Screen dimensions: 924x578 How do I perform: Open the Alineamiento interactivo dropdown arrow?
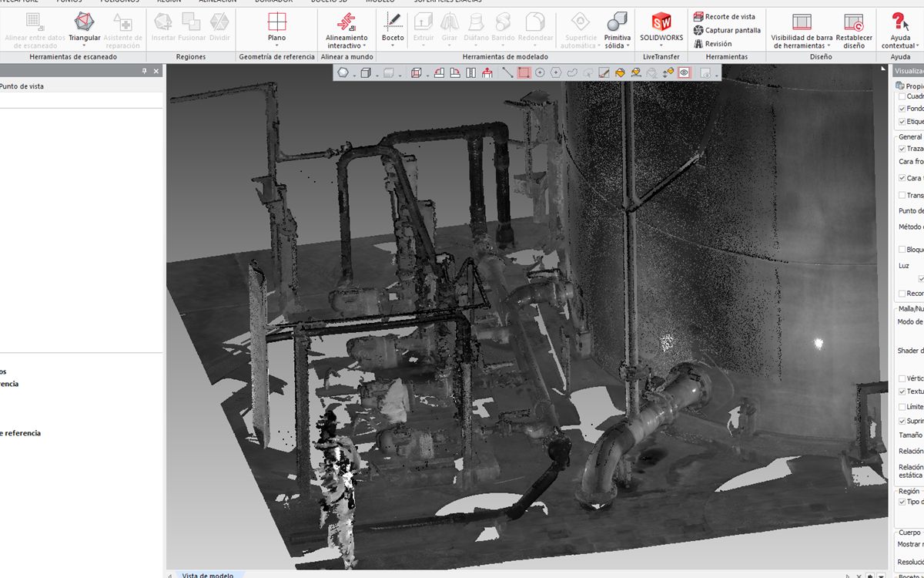pos(364,46)
